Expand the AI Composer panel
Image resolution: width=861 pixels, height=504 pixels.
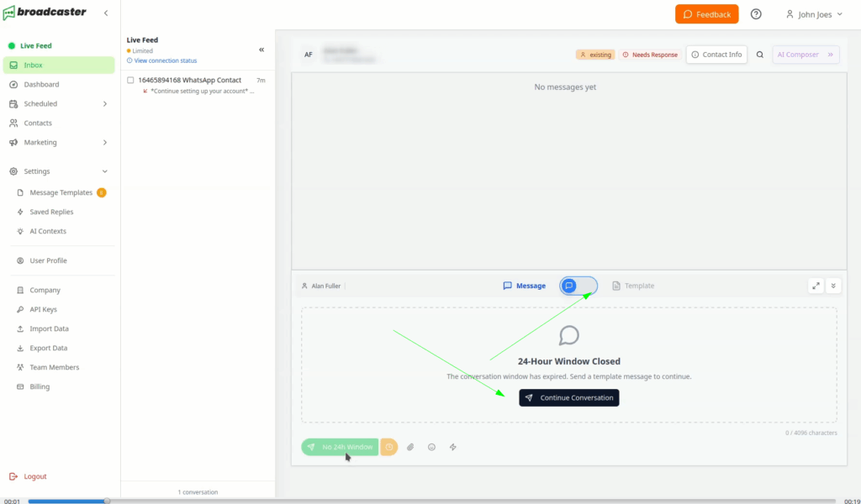pos(806,55)
